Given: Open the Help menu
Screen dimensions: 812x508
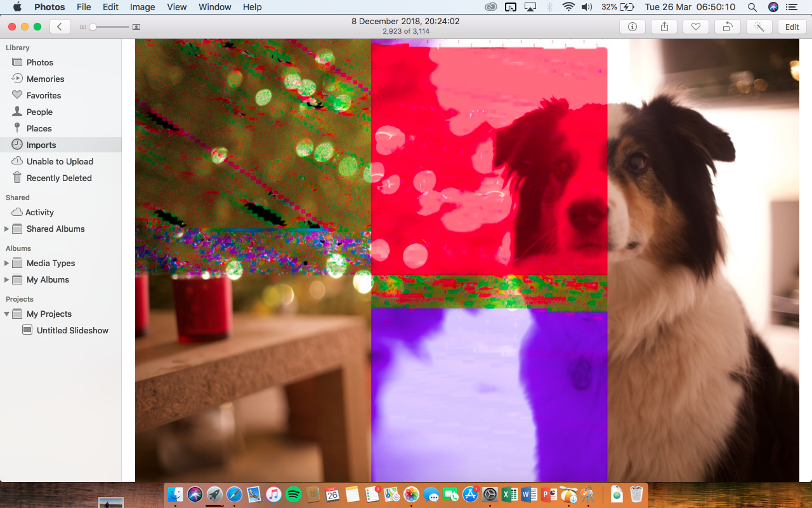Looking at the screenshot, I should (252, 7).
